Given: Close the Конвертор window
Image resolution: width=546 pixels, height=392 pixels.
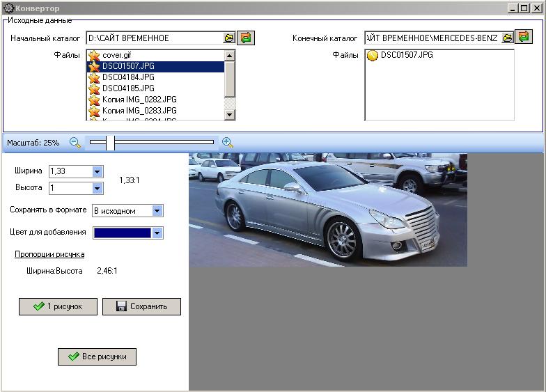Looking at the screenshot, I should (x=536, y=8).
